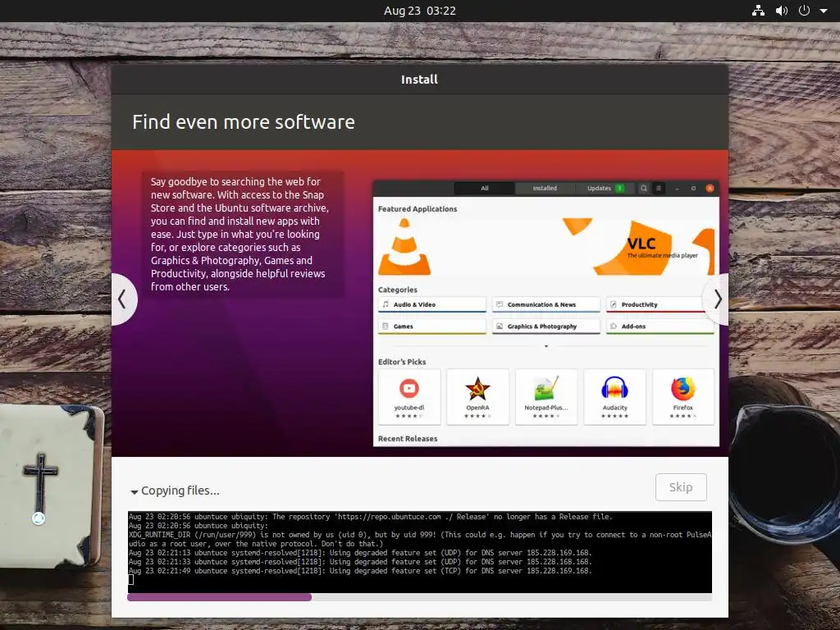Open the system menu dropdown arrow

(824, 11)
